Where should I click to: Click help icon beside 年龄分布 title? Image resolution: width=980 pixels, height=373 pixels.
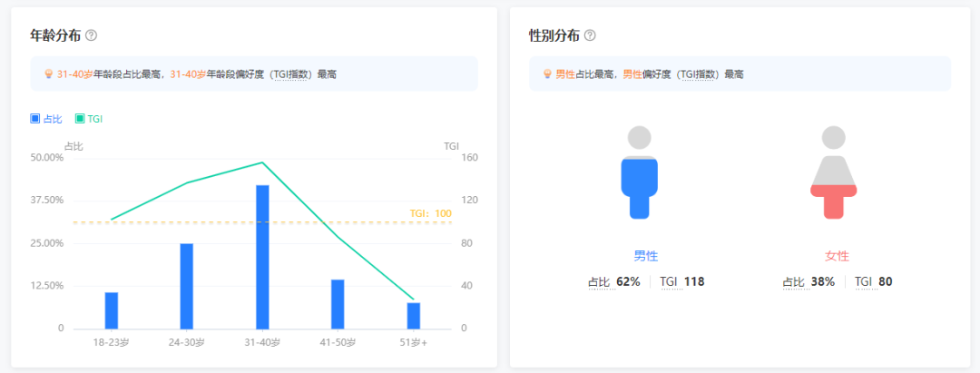(x=91, y=35)
